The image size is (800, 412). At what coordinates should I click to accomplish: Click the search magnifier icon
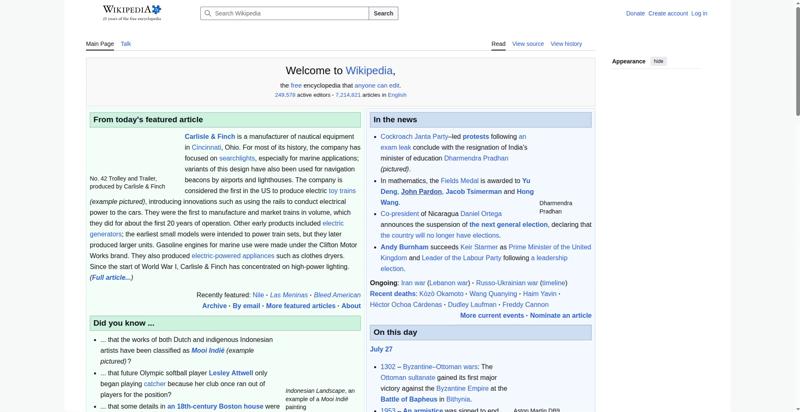(207, 13)
